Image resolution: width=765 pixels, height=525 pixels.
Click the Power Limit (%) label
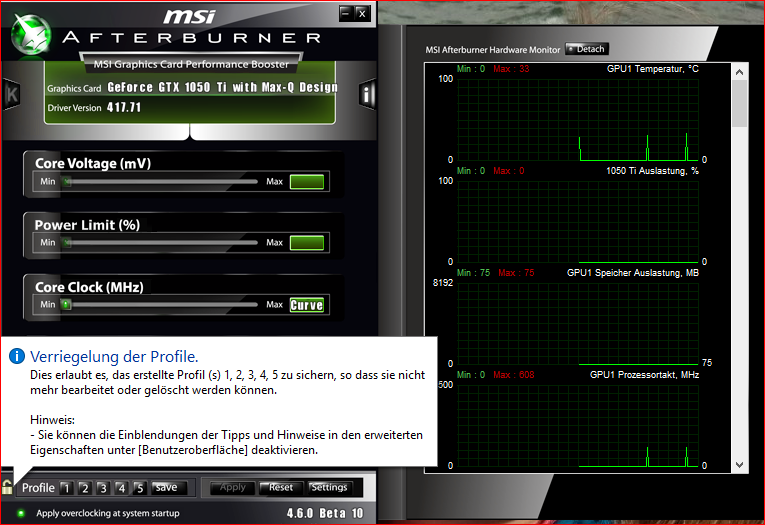pyautogui.click(x=87, y=225)
